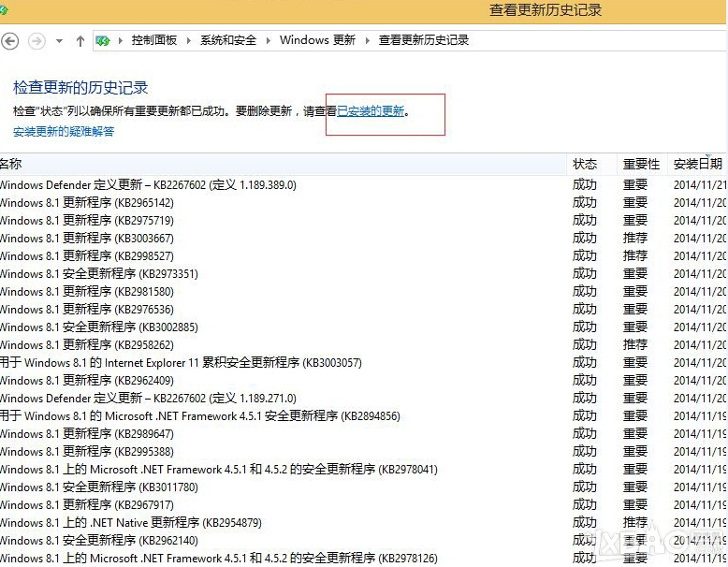This screenshot has width=728, height=567.
Task: Select update row KB2958262
Action: tap(364, 345)
